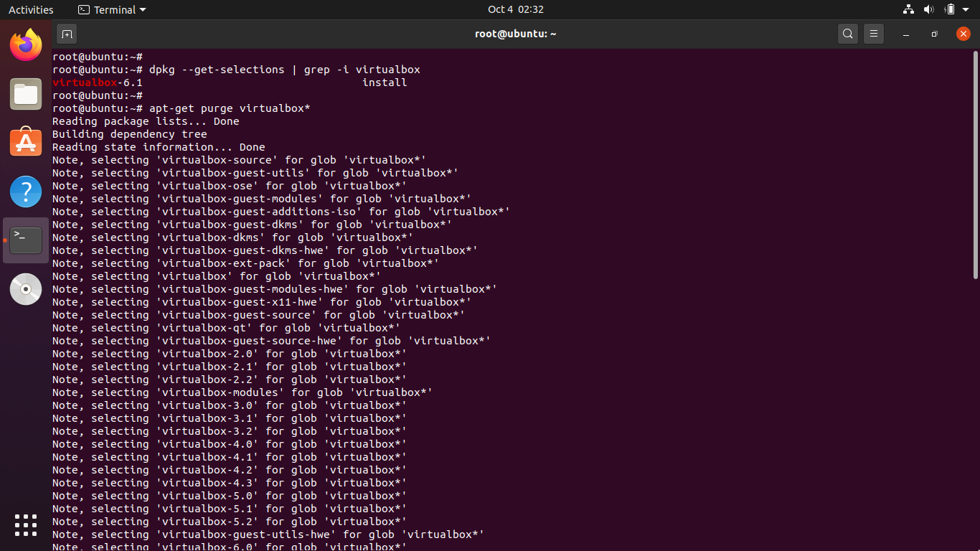
Task: Click the 'virtualbox-2.2' note line
Action: [230, 380]
